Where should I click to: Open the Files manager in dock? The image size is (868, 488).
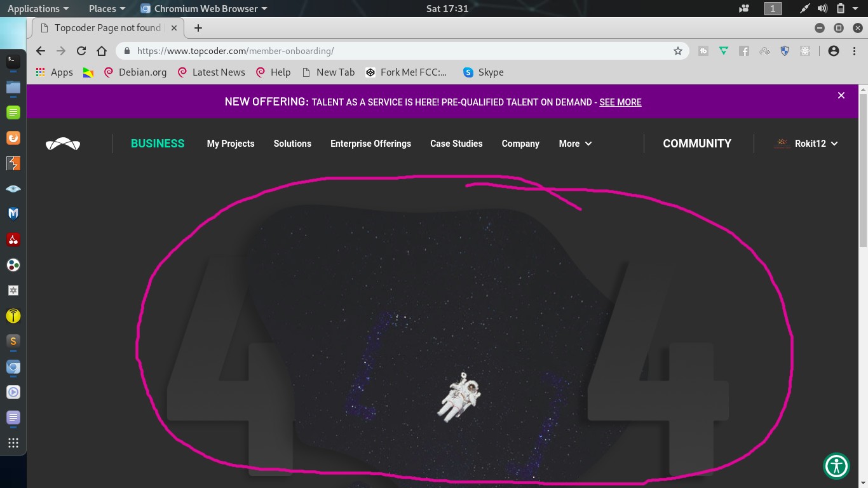click(13, 87)
